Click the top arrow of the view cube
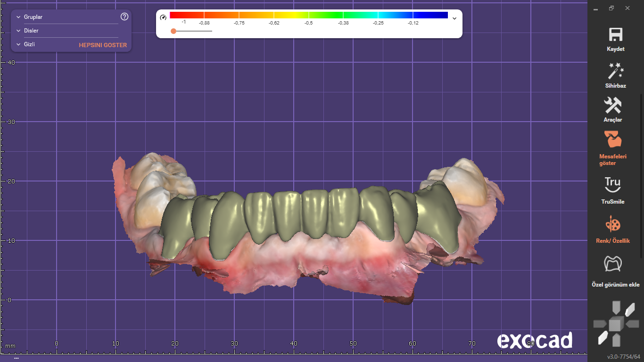This screenshot has width=644, height=362. (615, 308)
